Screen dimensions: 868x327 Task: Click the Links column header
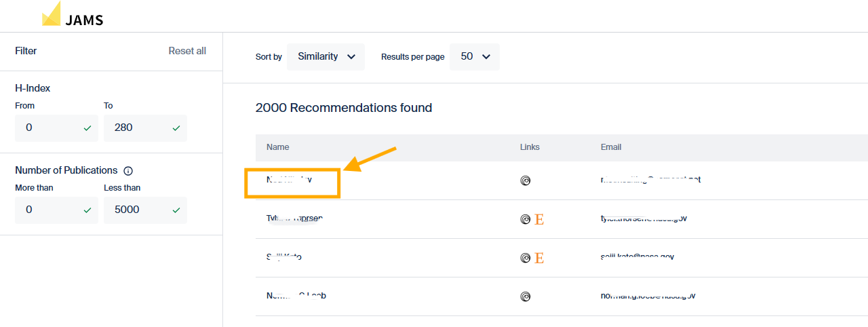pyautogui.click(x=530, y=147)
